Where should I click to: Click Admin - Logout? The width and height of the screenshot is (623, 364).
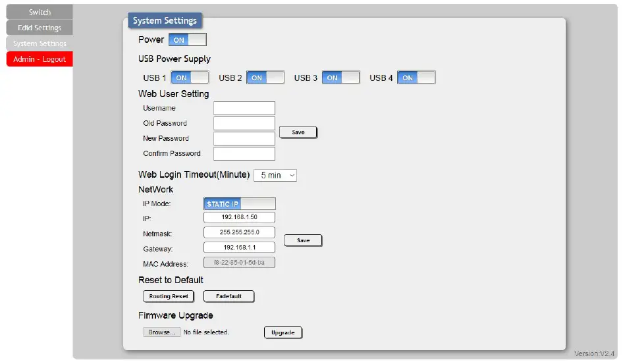tap(40, 59)
